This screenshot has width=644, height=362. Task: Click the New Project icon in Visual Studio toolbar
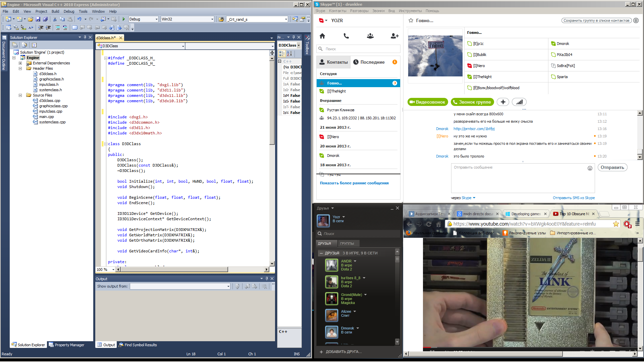click(x=8, y=19)
